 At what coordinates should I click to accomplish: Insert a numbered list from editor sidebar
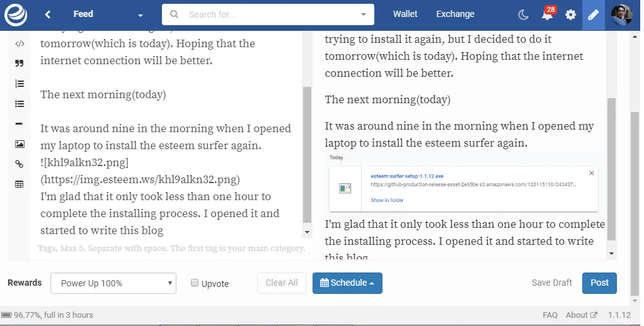pos(20,84)
